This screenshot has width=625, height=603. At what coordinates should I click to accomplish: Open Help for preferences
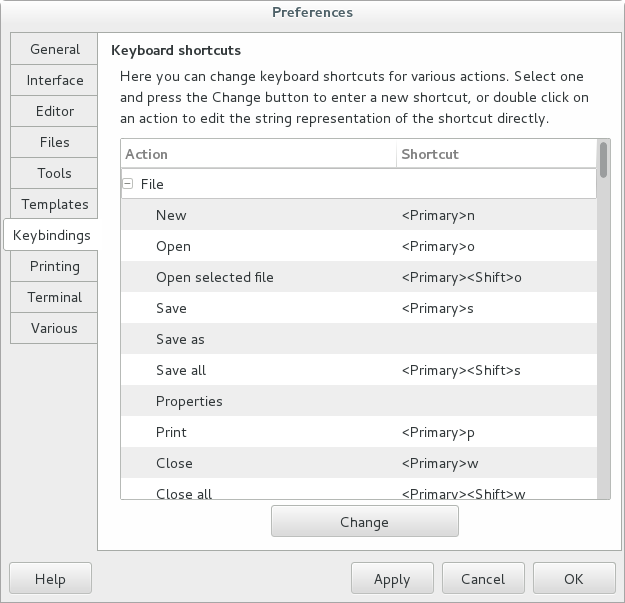click(50, 579)
